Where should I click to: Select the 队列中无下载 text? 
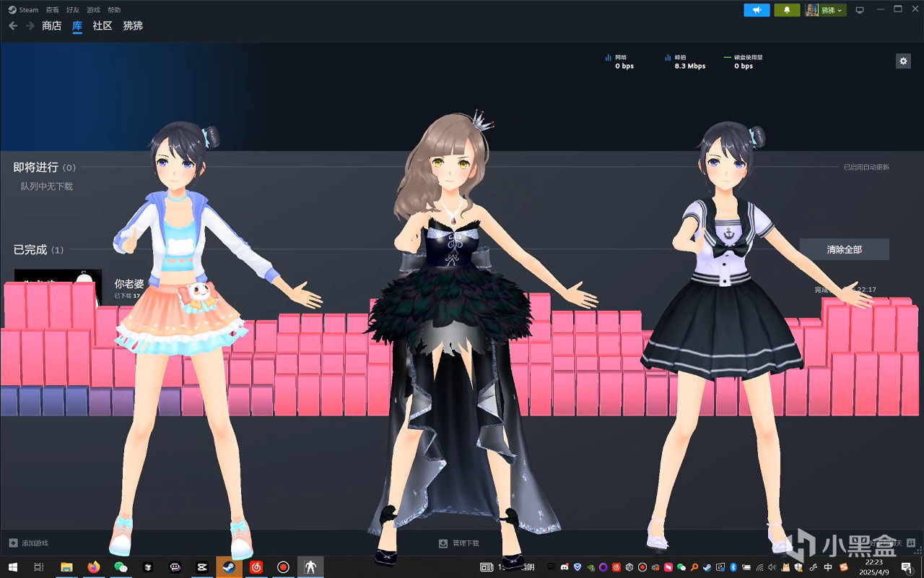point(46,186)
